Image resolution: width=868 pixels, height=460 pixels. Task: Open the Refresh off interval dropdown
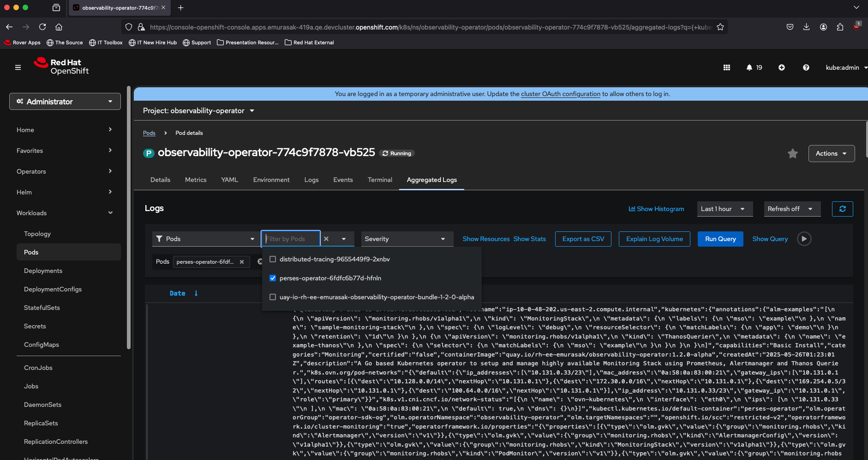tap(792, 209)
